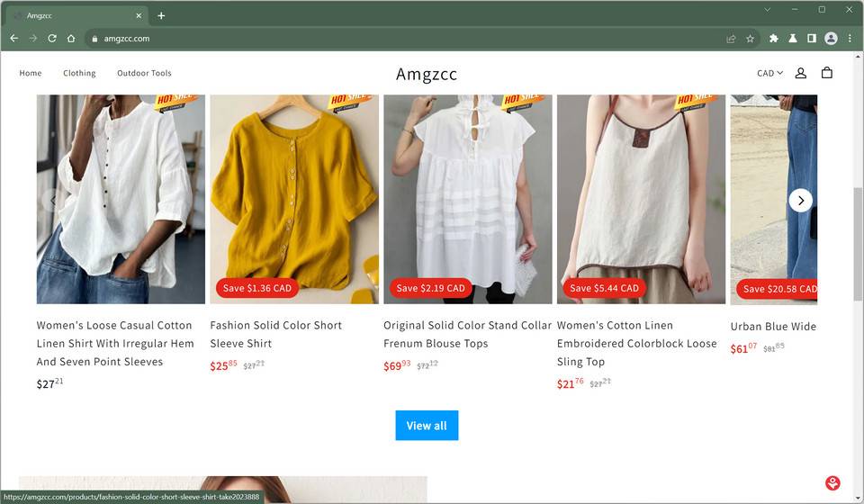Click the address bar URL amgzcc.com
Image resolution: width=864 pixels, height=504 pixels.
[x=127, y=39]
